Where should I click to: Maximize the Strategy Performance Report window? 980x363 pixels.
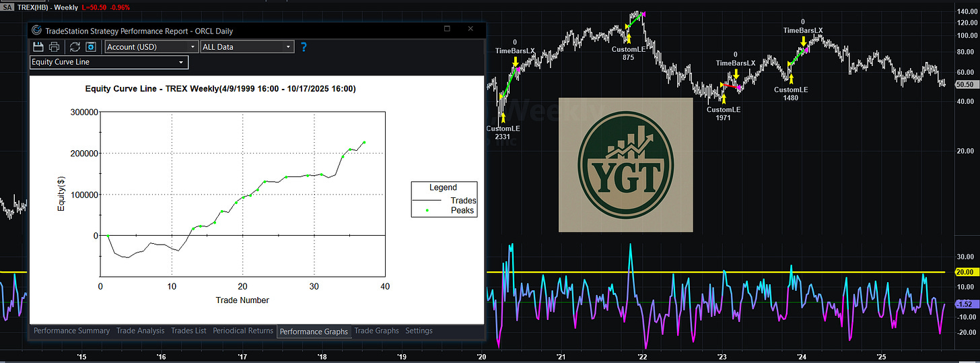coord(447,29)
